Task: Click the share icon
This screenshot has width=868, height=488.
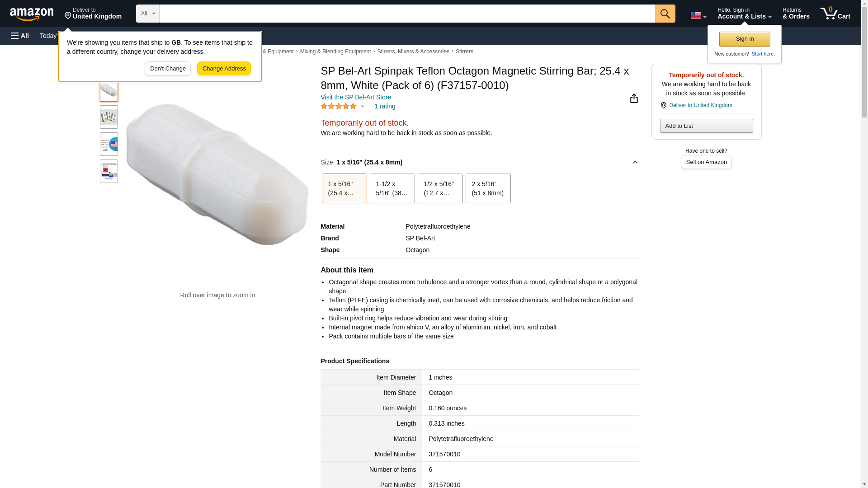Action: [x=634, y=99]
